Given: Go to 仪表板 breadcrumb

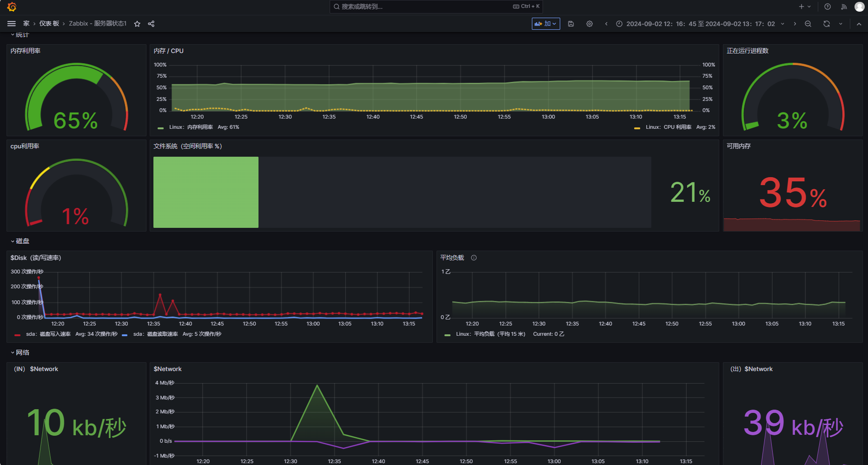Looking at the screenshot, I should pyautogui.click(x=49, y=24).
